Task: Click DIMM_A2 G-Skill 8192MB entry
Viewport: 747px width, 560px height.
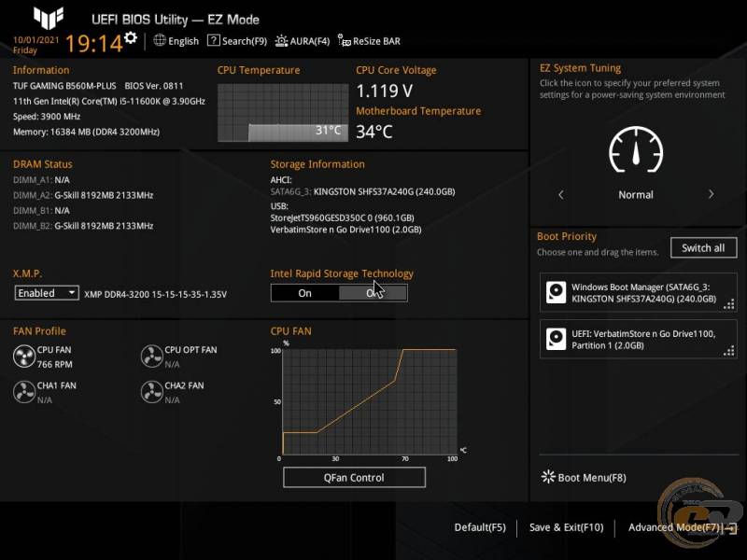Action: tap(83, 195)
